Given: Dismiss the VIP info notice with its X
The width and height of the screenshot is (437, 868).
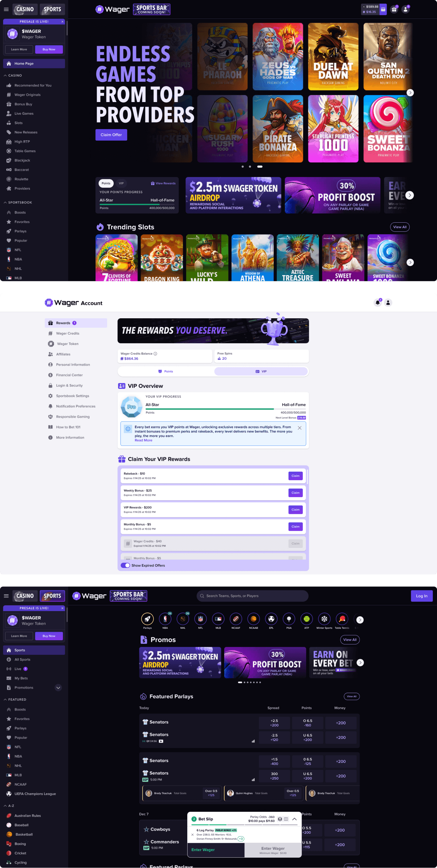Looking at the screenshot, I should (299, 428).
